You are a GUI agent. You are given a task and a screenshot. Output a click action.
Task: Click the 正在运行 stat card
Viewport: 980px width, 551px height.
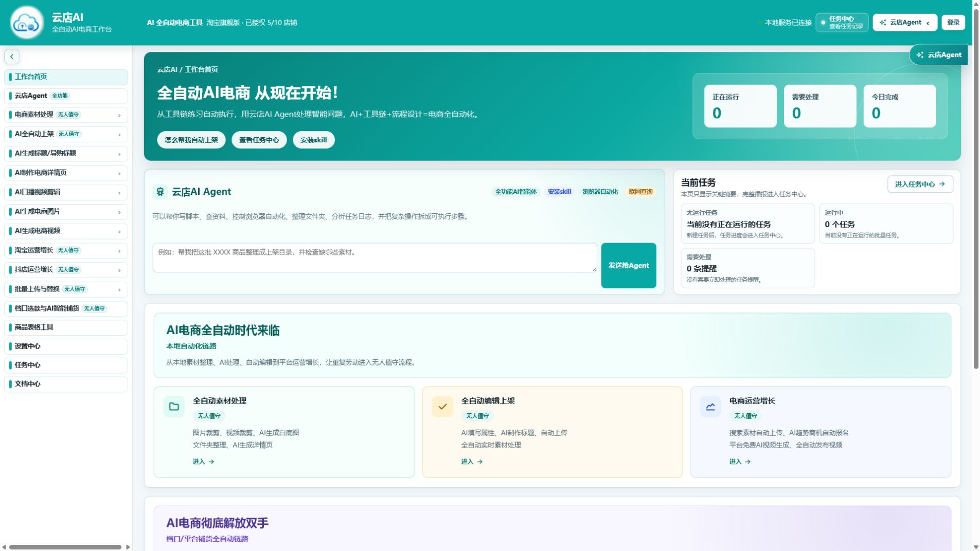click(740, 106)
